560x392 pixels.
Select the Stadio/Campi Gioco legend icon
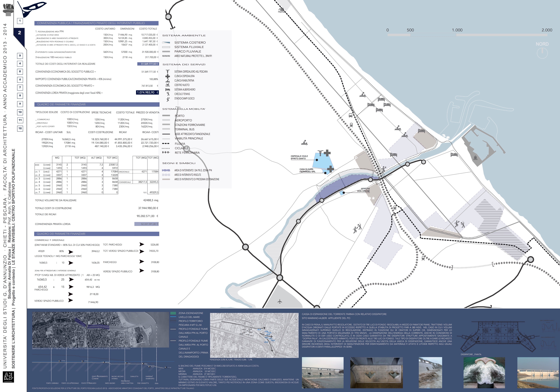coord(168,99)
